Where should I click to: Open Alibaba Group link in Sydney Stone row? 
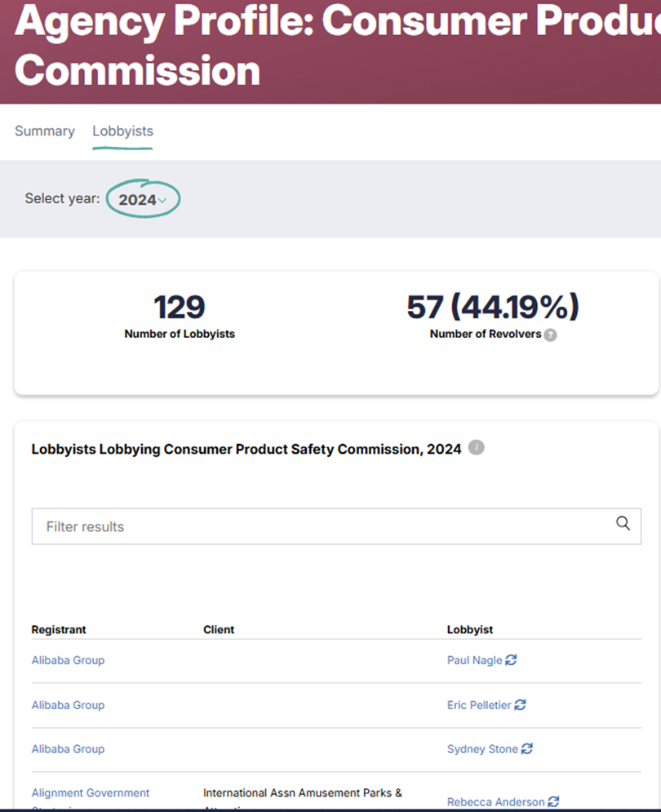[x=68, y=749]
